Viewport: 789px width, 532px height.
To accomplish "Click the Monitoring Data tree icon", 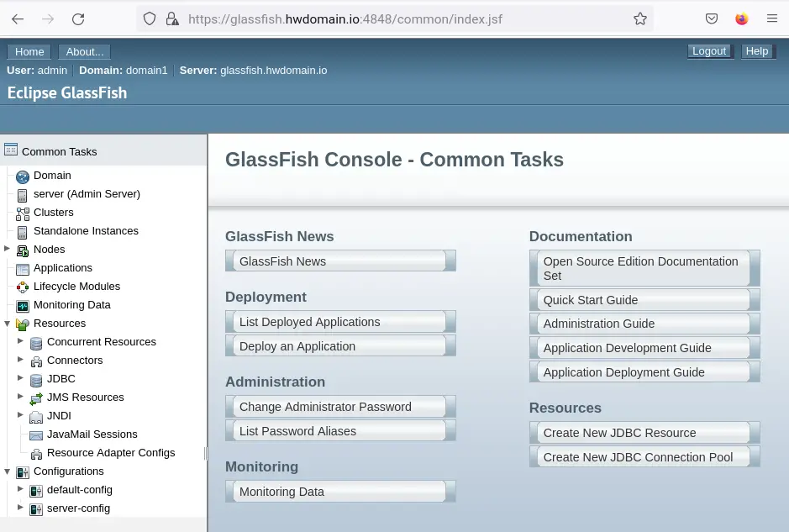I will tap(23, 306).
